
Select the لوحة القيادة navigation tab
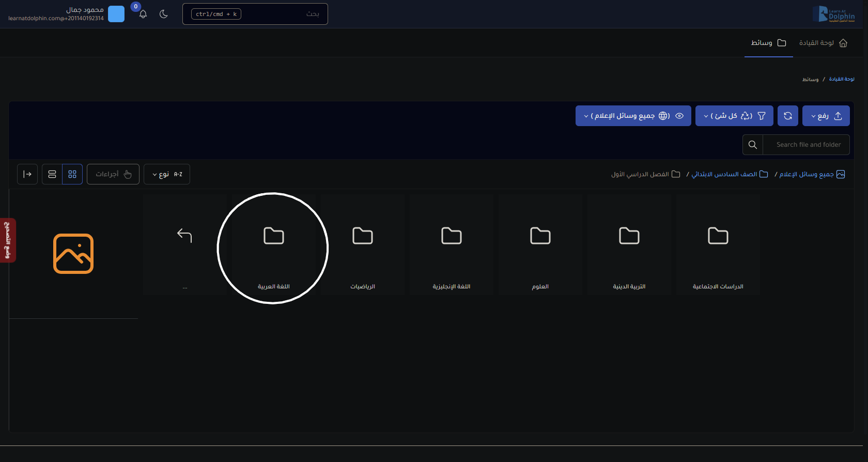823,43
